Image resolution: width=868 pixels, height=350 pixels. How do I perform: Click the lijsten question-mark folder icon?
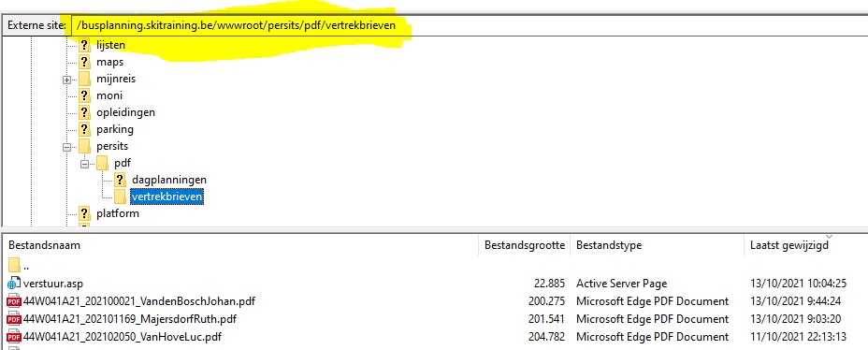click(x=84, y=45)
